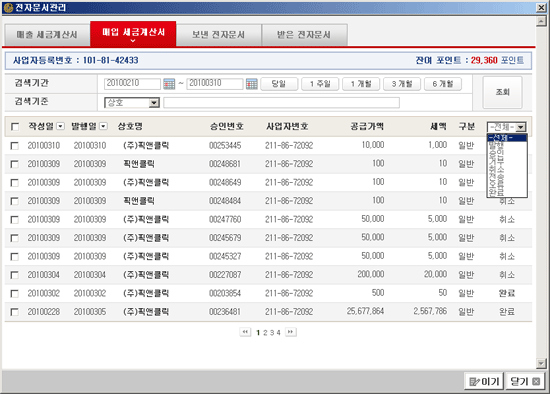Select the highlighted -전체- option in list
Image resolution: width=550 pixels, height=394 pixels.
(507, 138)
